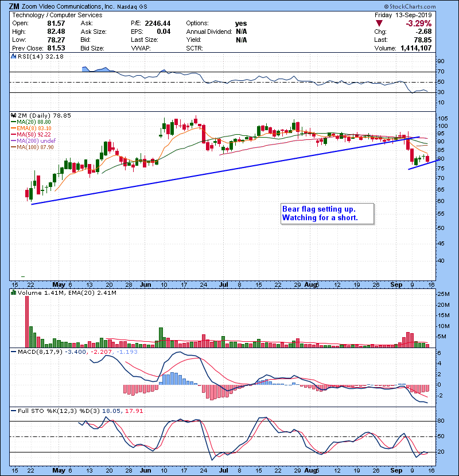
Task: Click the Jul label on price chart axis
Action: (224, 285)
